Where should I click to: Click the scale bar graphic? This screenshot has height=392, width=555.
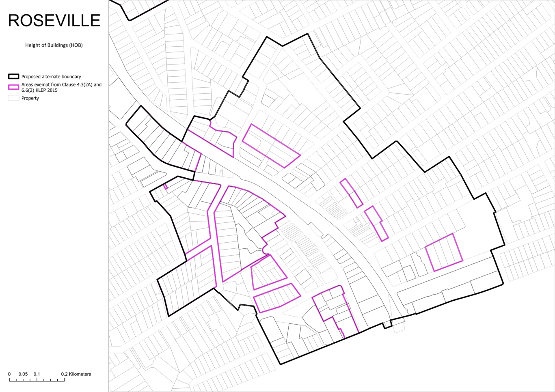(37, 380)
